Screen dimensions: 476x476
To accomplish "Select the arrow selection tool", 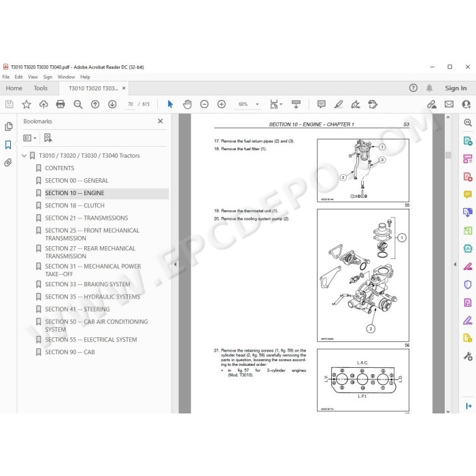I will (170, 105).
